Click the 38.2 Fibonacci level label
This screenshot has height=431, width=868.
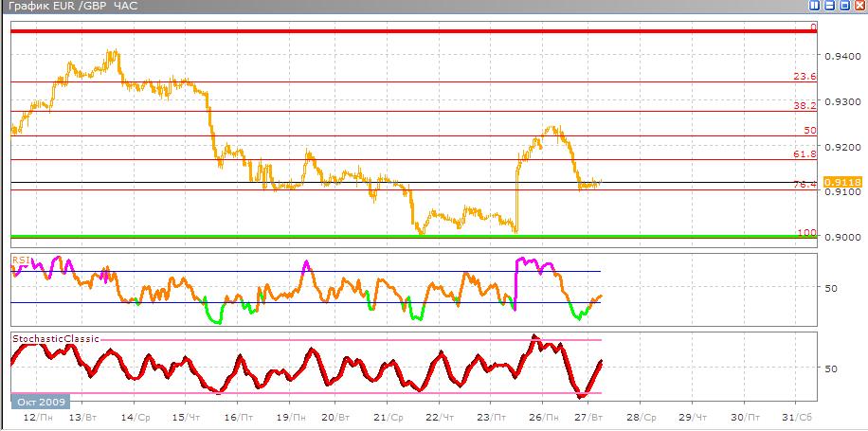(x=805, y=106)
